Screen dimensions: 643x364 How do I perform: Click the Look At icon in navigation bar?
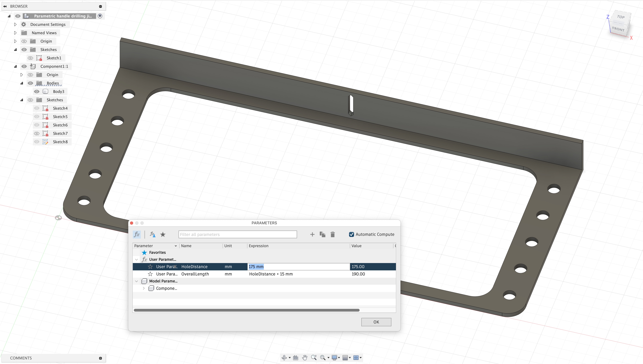[295, 358]
